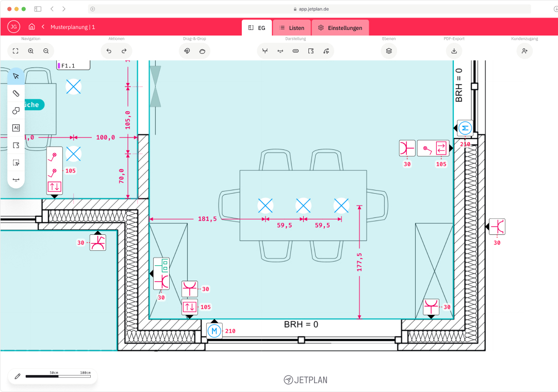
Task: Download the PDF export
Action: point(454,51)
